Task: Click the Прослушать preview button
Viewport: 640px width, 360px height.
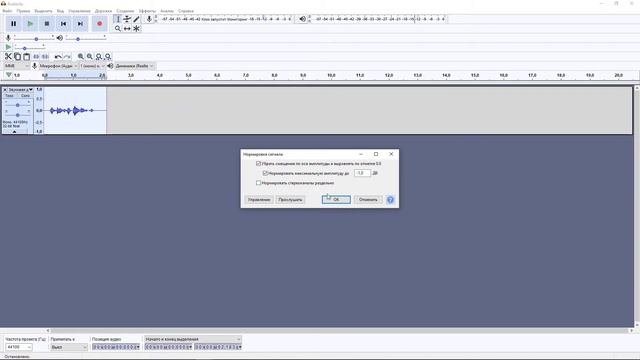Action: (x=290, y=200)
